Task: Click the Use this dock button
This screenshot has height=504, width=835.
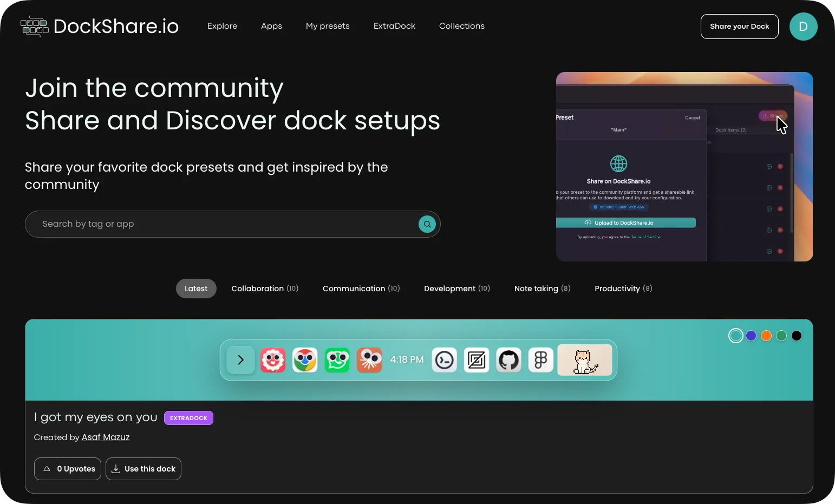Action: (143, 469)
